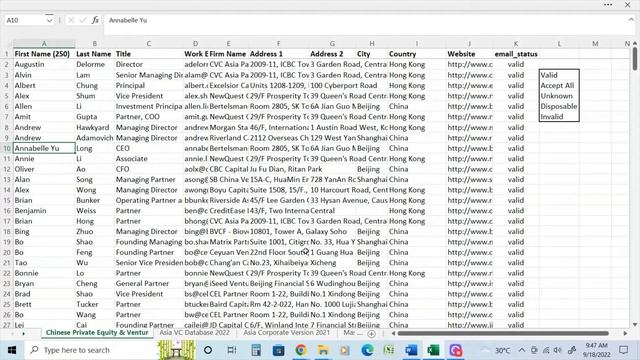Viewport: 640px width, 360px height.
Task: Open Microsoft Edge from the taskbar
Action: (367, 350)
